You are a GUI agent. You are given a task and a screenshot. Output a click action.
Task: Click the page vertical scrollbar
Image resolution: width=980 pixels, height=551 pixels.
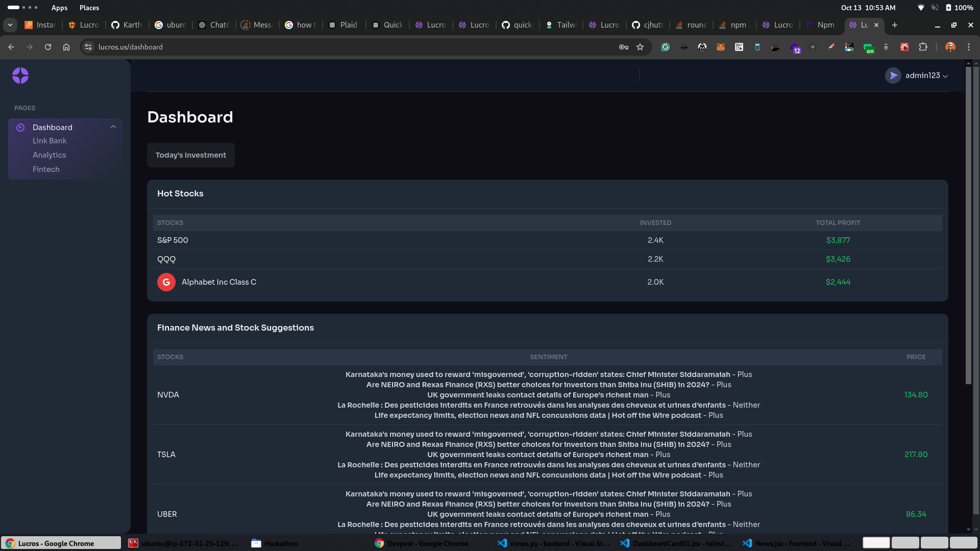(x=968, y=224)
